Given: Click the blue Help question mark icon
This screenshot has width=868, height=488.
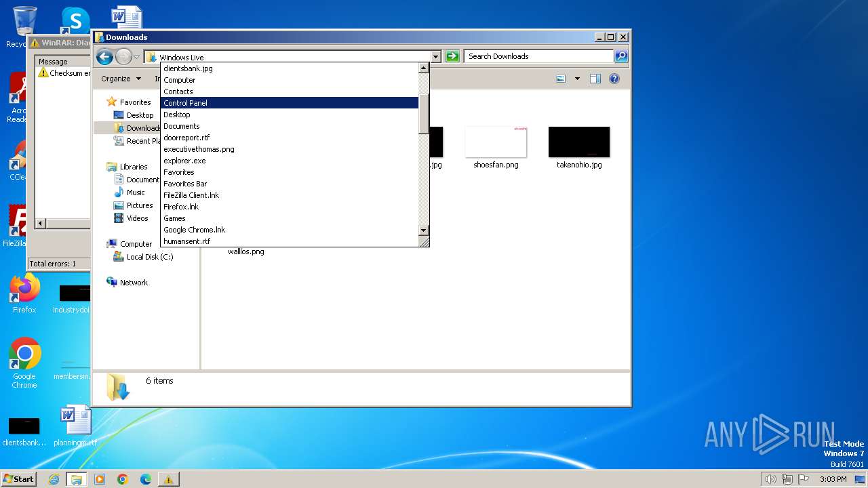Looking at the screenshot, I should click(x=614, y=79).
